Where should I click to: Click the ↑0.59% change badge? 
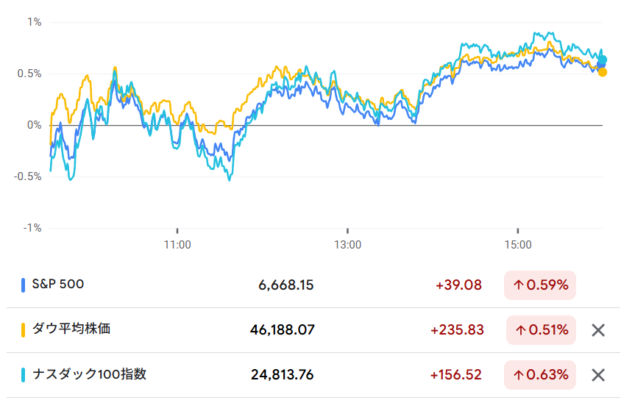(x=540, y=285)
